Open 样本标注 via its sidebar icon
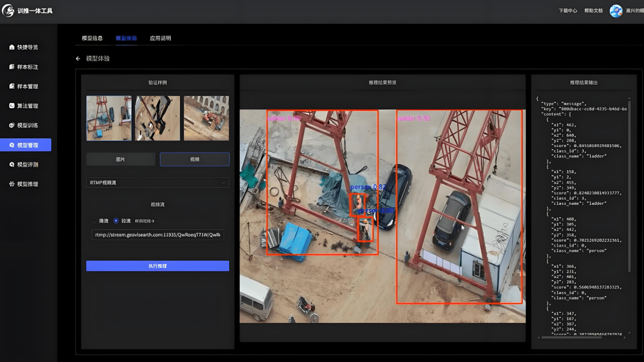The height and width of the screenshot is (362, 644). coord(12,67)
